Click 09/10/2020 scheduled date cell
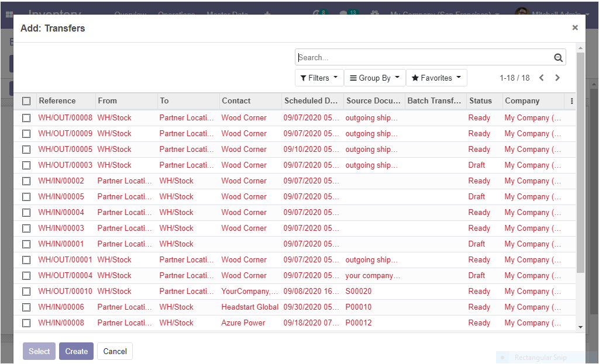This screenshot has width=599, height=364. coord(311,150)
